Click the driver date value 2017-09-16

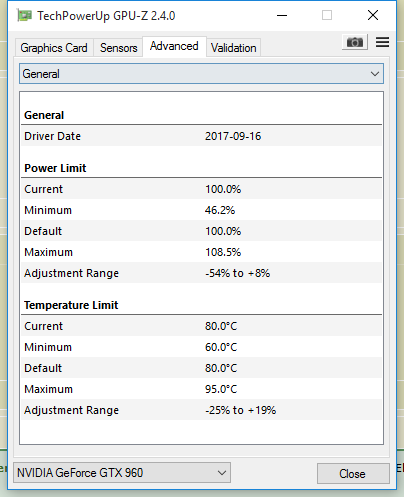[x=233, y=136]
